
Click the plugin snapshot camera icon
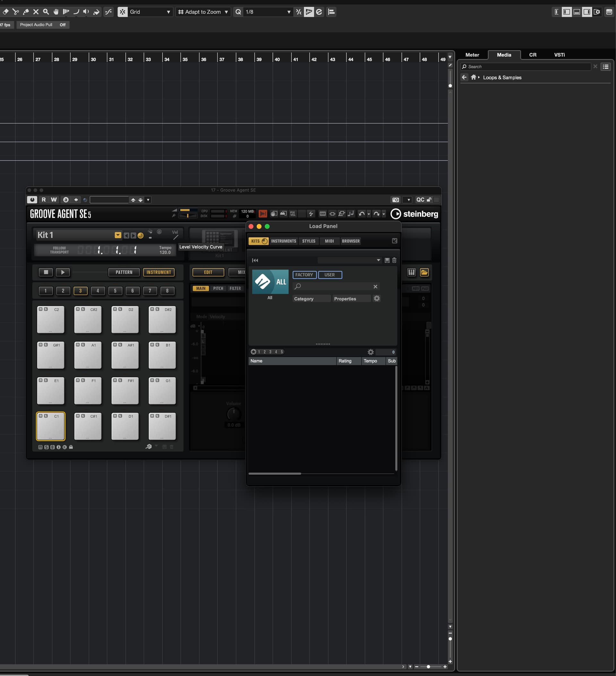click(x=396, y=200)
